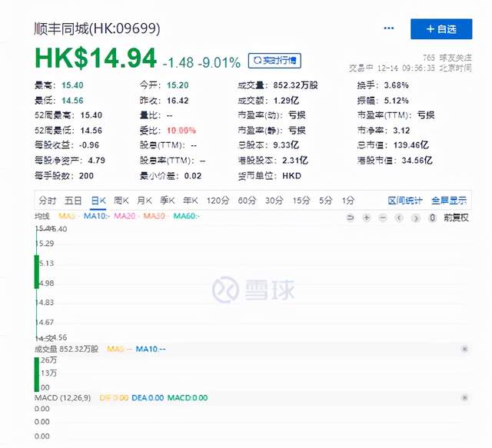Select the 年K tab
Viewport: 492px width, 448px height.
tap(191, 201)
